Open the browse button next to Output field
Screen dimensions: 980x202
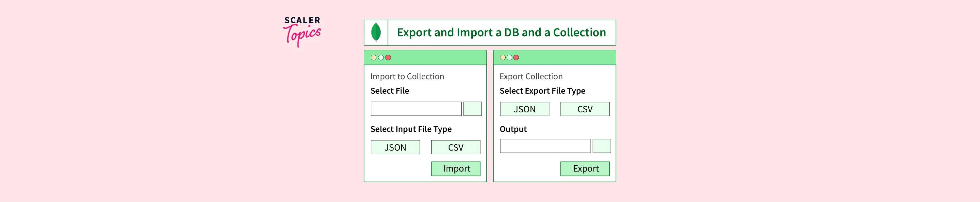(601, 146)
